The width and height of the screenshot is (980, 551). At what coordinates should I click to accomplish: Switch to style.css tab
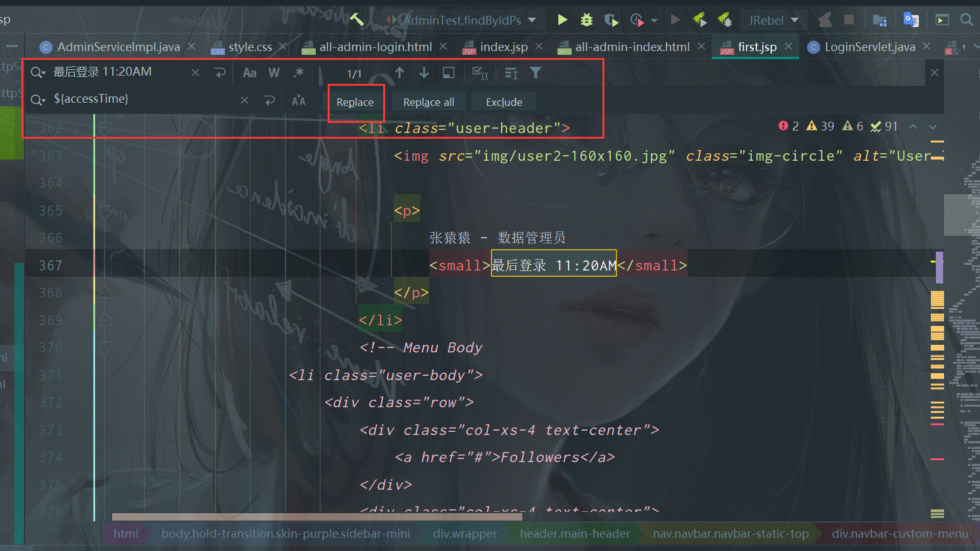tap(250, 47)
